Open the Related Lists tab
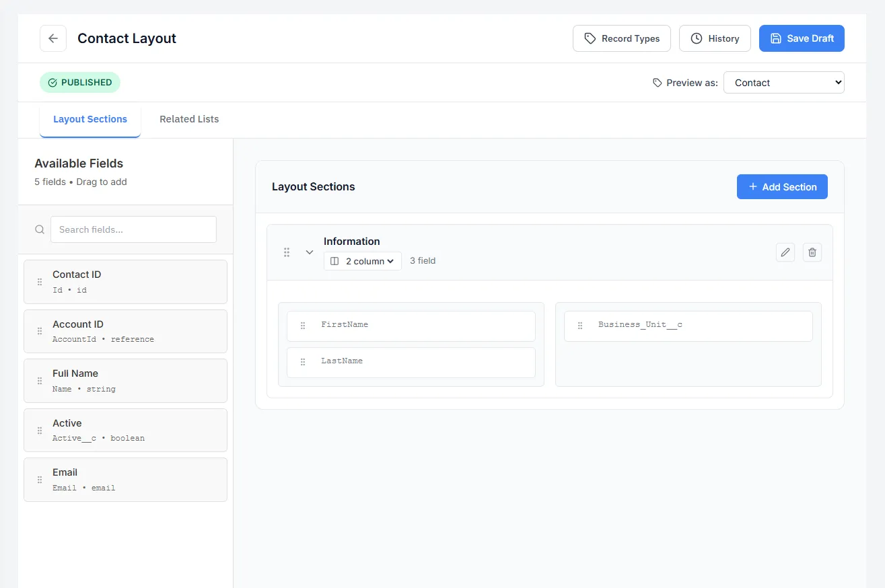 (x=189, y=119)
